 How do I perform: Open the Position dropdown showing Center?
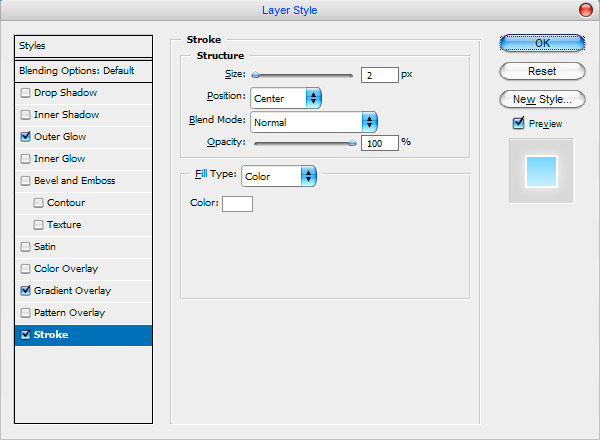tap(286, 98)
